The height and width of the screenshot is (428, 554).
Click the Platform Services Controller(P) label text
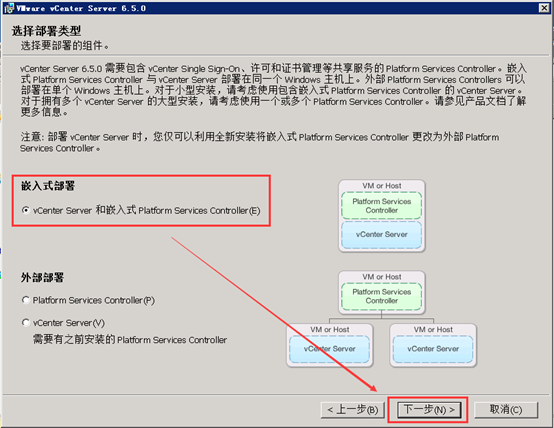pos(94,300)
